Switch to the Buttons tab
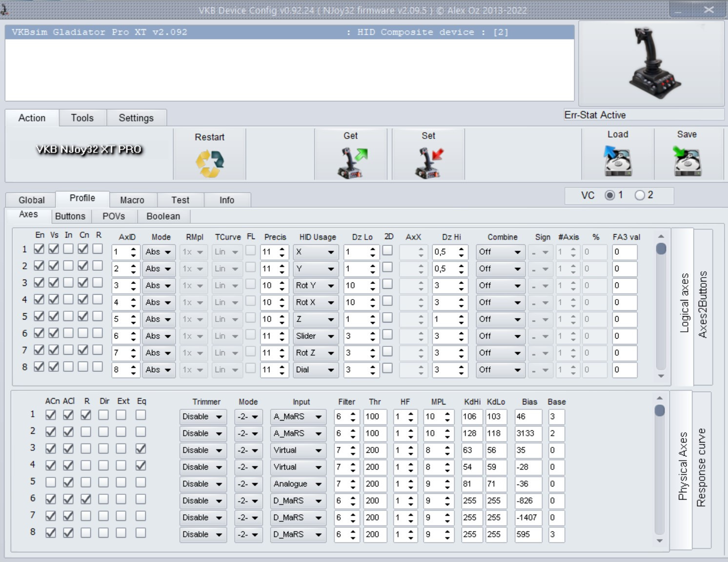 coord(70,216)
